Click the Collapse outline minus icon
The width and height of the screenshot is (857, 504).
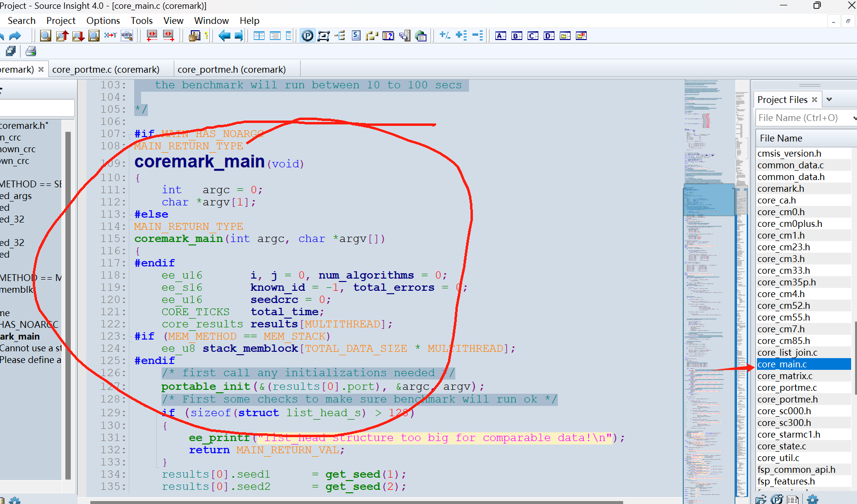[x=478, y=36]
